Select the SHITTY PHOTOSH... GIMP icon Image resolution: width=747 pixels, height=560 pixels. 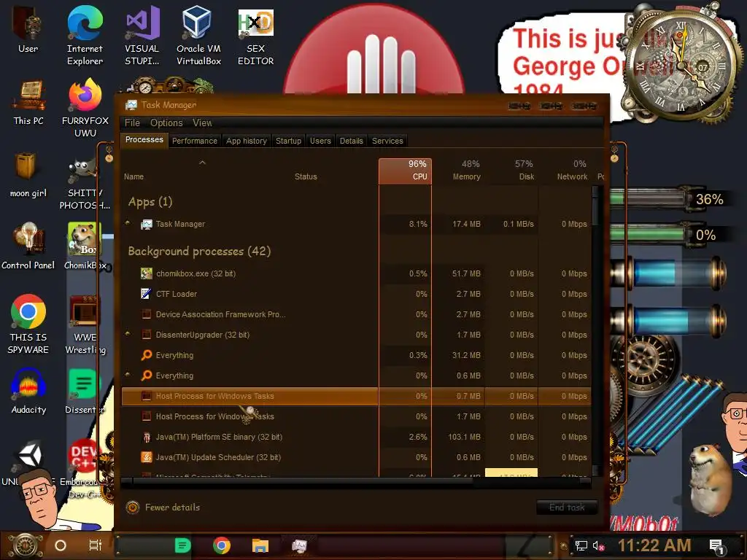85,184
